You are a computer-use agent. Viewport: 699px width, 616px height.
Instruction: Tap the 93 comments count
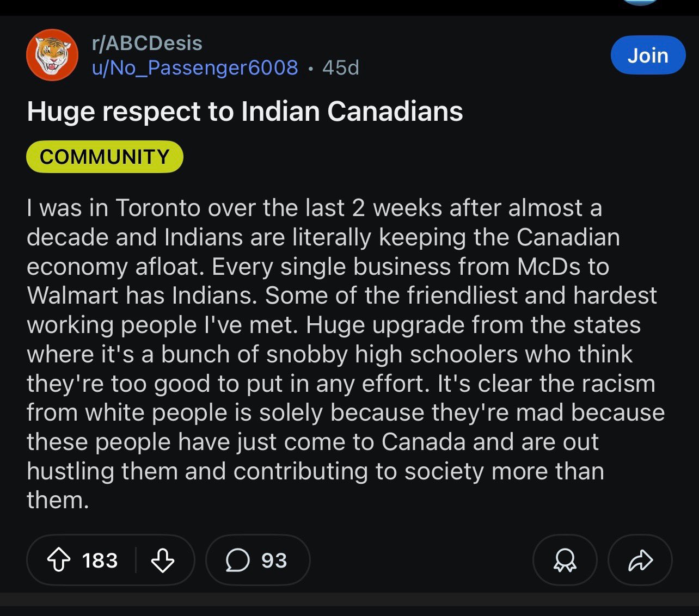click(x=274, y=560)
